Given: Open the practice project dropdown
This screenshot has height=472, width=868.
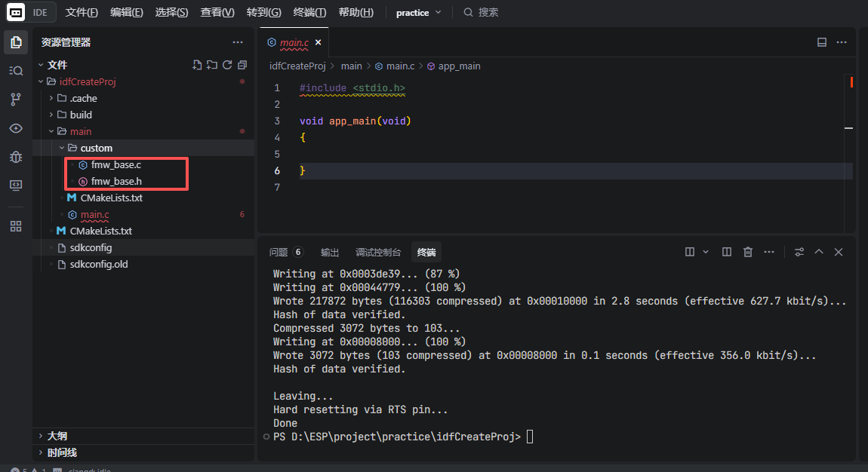Looking at the screenshot, I should coord(418,12).
